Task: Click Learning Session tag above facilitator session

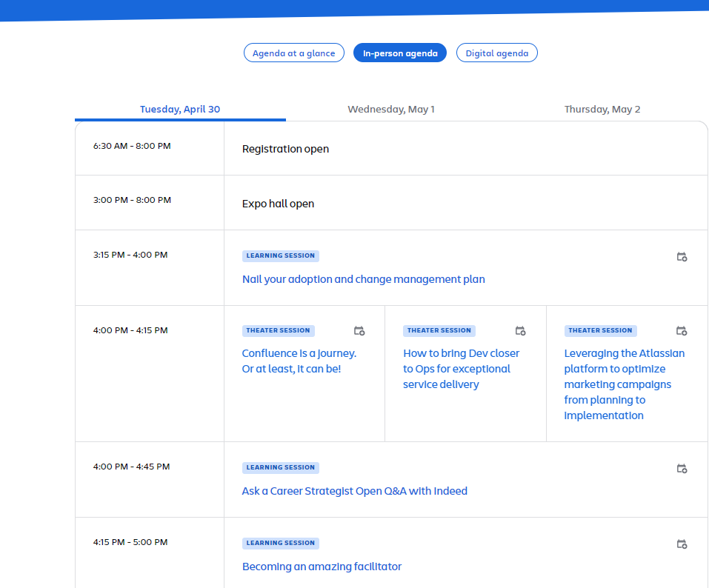Action: coord(280,543)
